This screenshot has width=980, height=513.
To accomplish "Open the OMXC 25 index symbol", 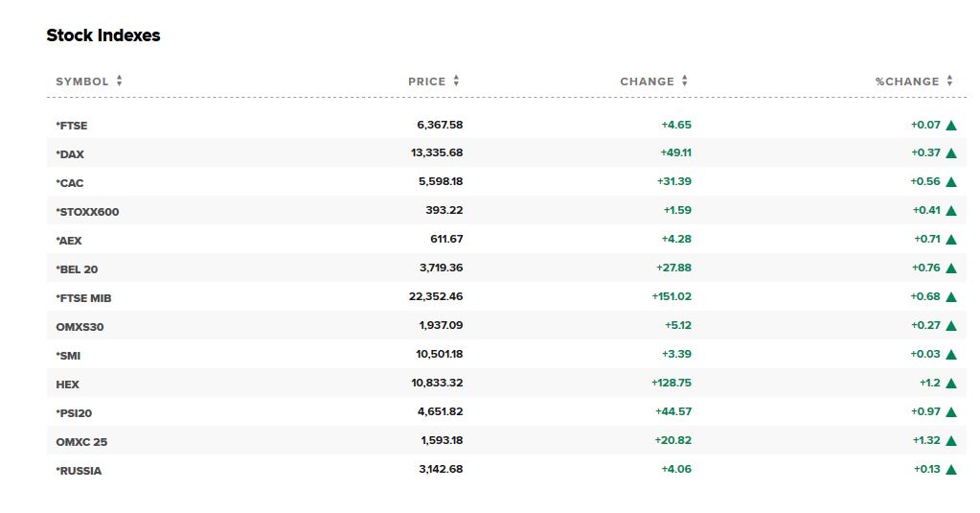I will 81,442.
